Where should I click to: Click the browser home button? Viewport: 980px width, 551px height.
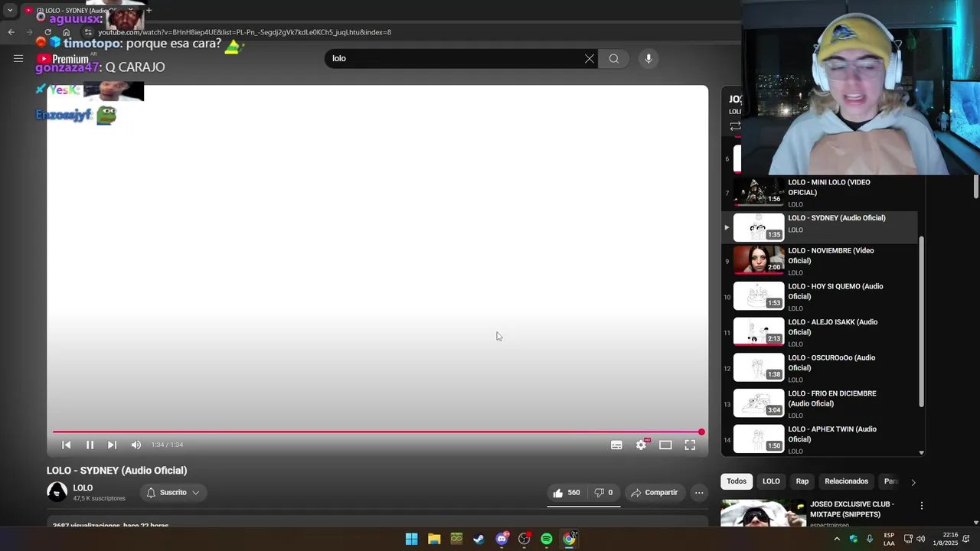(x=67, y=32)
